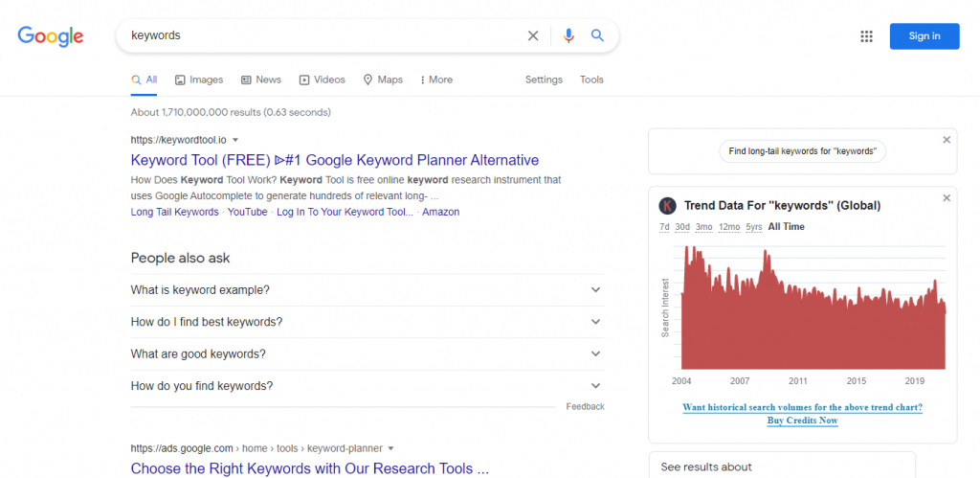The width and height of the screenshot is (980, 478).
Task: Select the 30d trend range
Action: pyautogui.click(x=682, y=227)
